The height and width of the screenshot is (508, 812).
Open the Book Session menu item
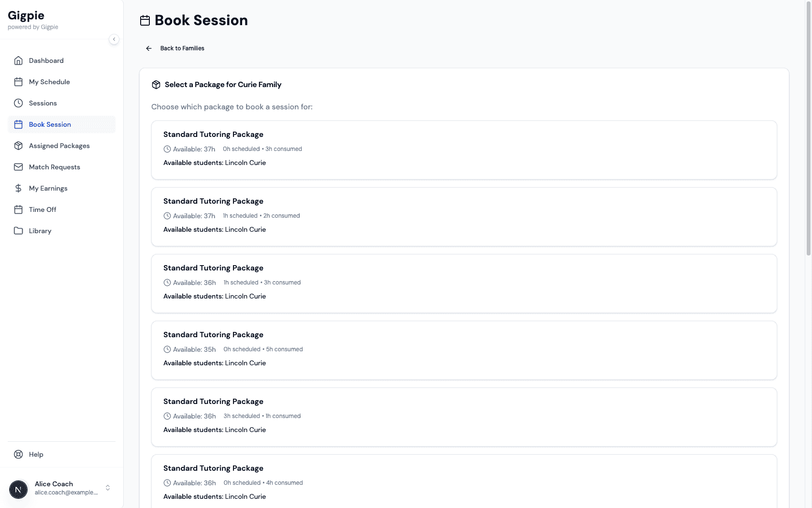[50, 124]
